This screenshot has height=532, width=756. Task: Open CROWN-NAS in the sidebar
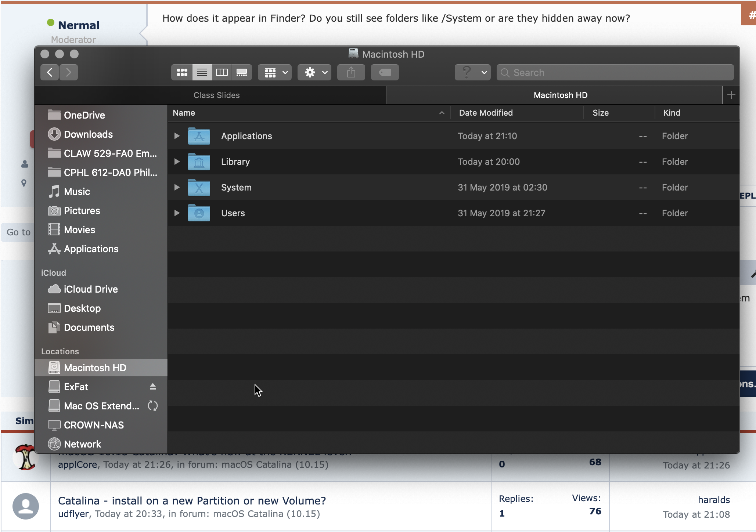click(x=101, y=425)
